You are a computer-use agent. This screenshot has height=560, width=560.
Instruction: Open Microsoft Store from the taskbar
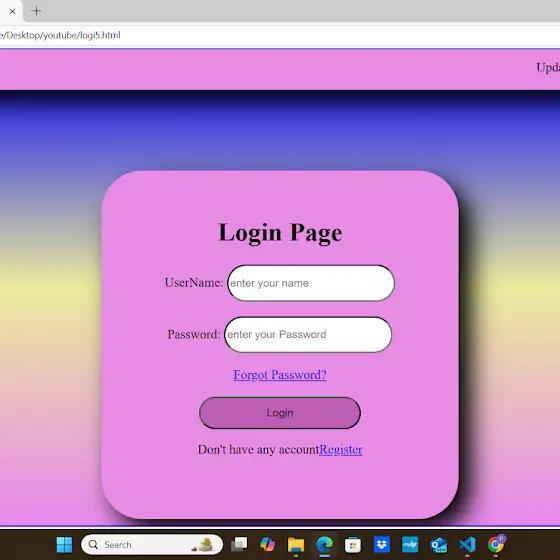[353, 545]
